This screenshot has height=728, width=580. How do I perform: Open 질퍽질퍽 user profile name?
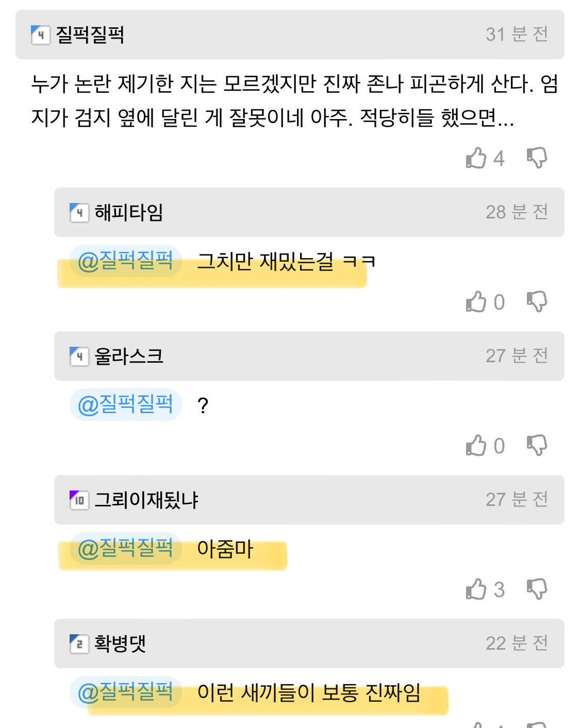coord(90,35)
